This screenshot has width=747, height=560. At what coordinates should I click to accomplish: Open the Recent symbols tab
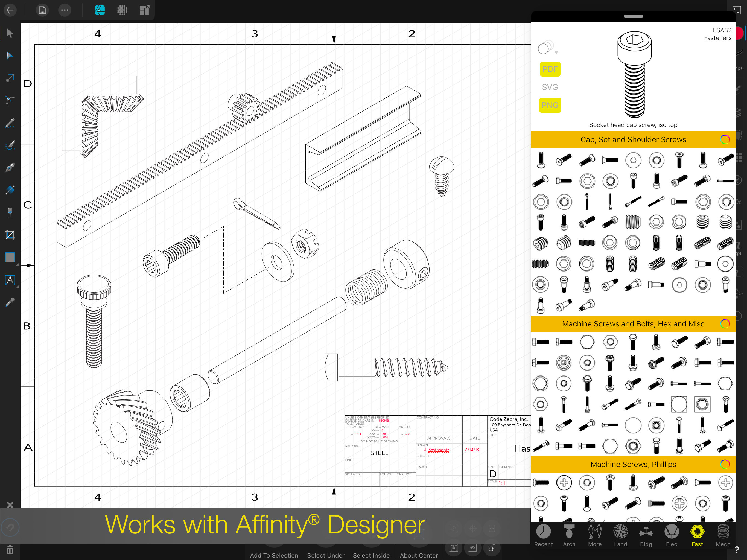(x=543, y=535)
